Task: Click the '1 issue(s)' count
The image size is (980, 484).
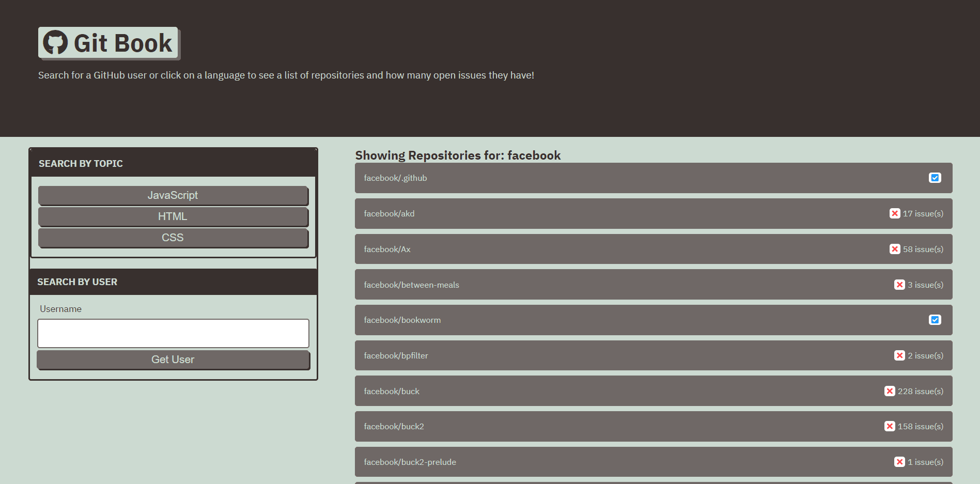Action: coord(926,462)
